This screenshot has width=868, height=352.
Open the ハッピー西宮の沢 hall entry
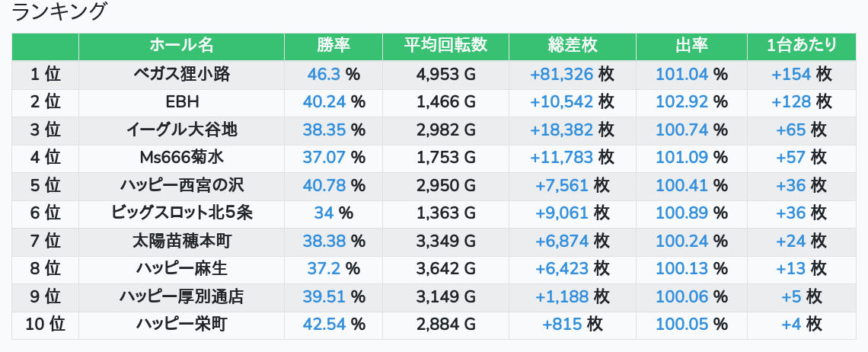pos(181,185)
